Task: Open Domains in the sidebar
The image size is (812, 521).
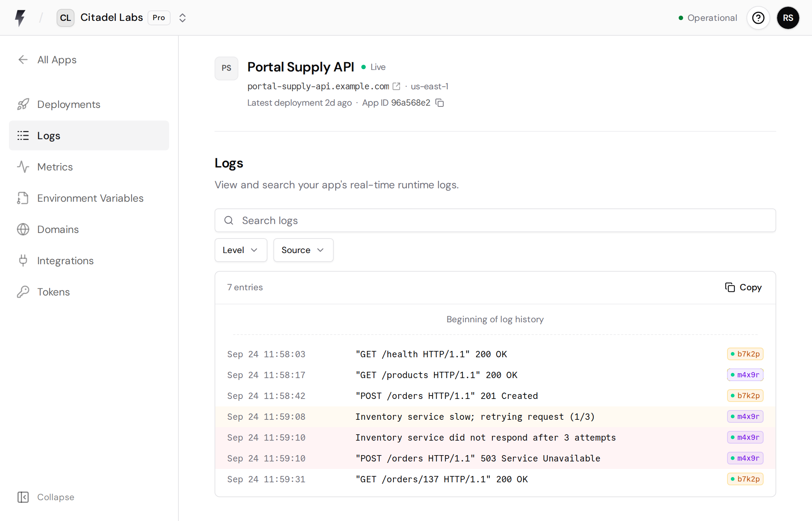Action: (89, 229)
